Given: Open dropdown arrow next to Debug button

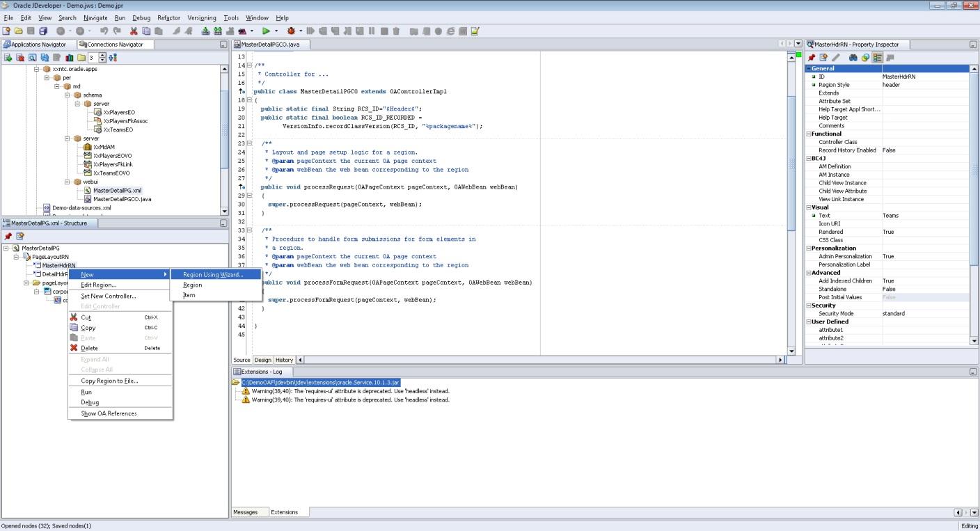Looking at the screenshot, I should [301, 31].
